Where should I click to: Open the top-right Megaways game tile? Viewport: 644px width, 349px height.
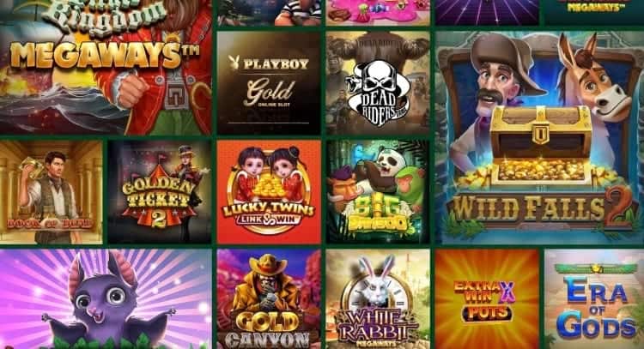coord(594,13)
